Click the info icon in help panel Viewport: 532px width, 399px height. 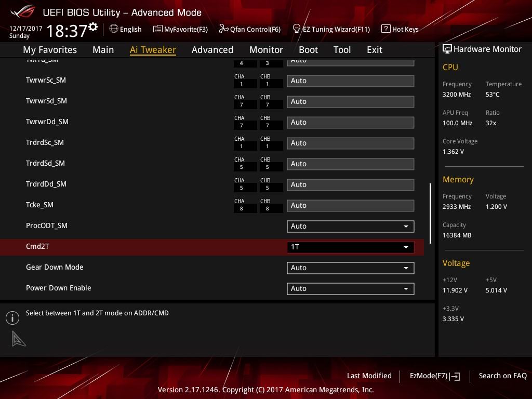click(x=12, y=318)
